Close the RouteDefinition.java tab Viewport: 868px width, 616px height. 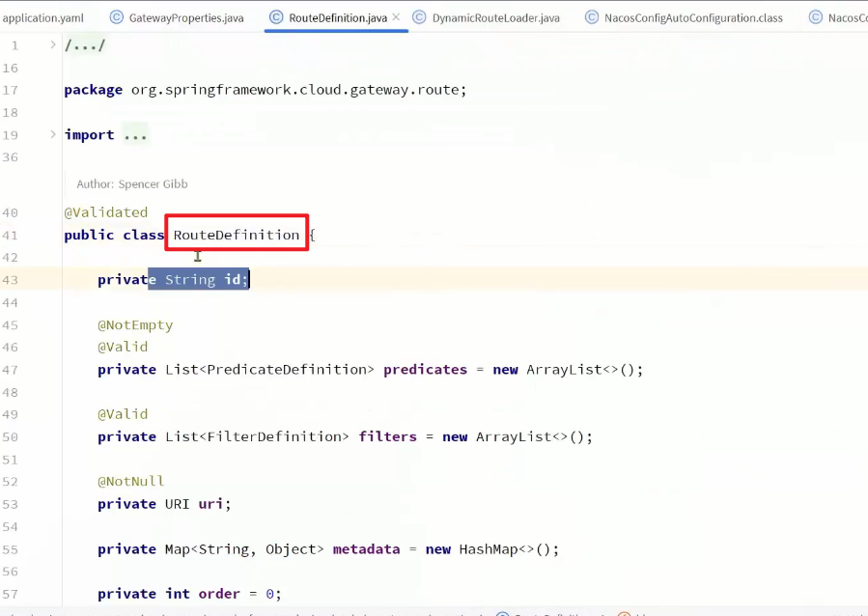point(396,17)
